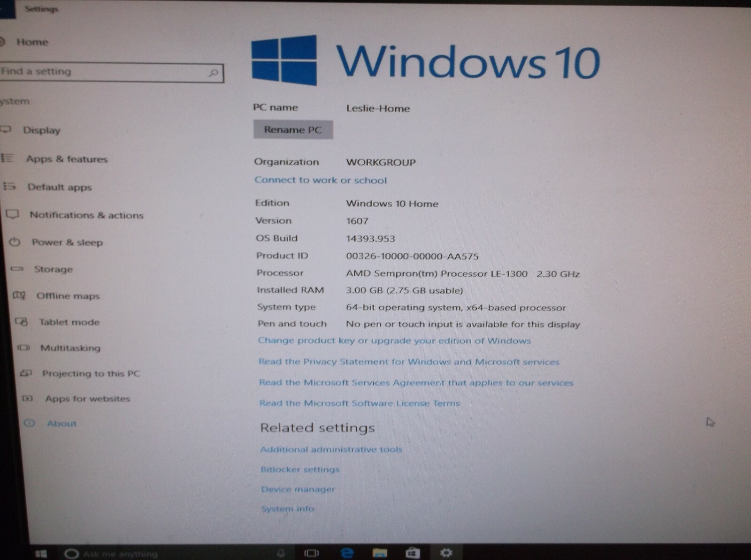Click the search magnifier icon in Find a setting
This screenshot has width=751, height=560.
tap(214, 73)
